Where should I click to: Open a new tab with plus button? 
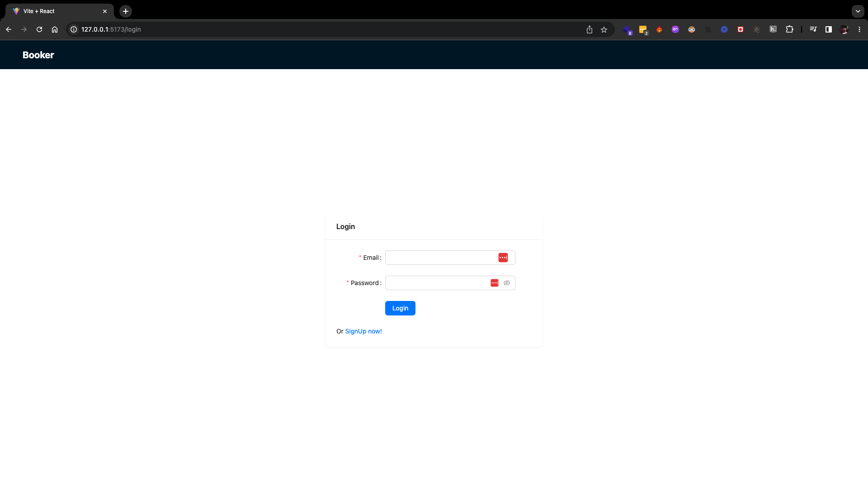coord(126,11)
